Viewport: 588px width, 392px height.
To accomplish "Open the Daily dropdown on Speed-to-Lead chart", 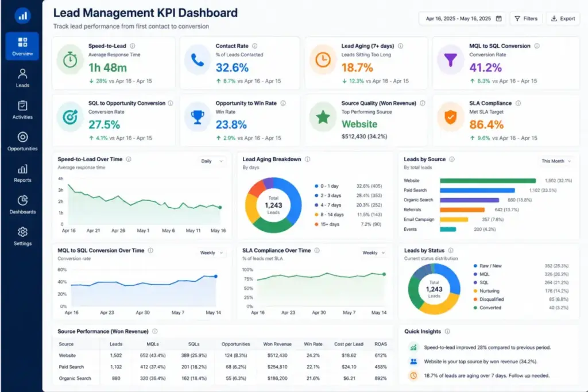I will click(x=212, y=161).
